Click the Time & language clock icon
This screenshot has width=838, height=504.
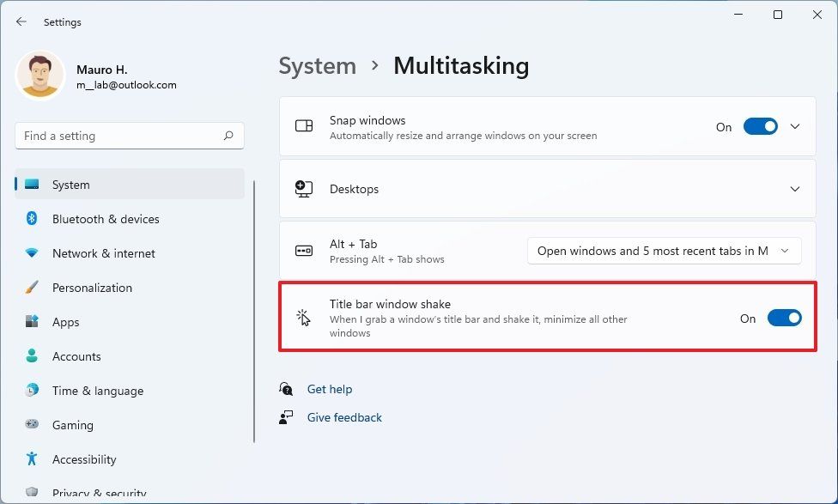point(32,391)
